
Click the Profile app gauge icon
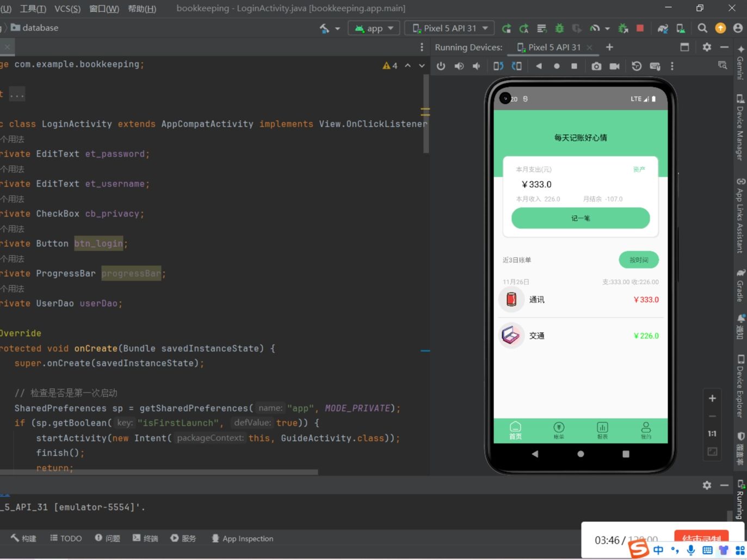(x=595, y=28)
